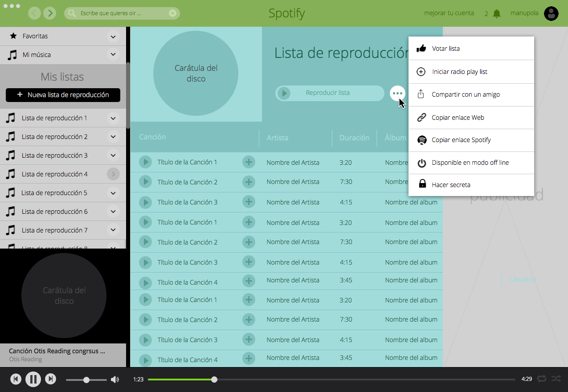Click the share icon beside Compartir con un amigo

(421, 94)
